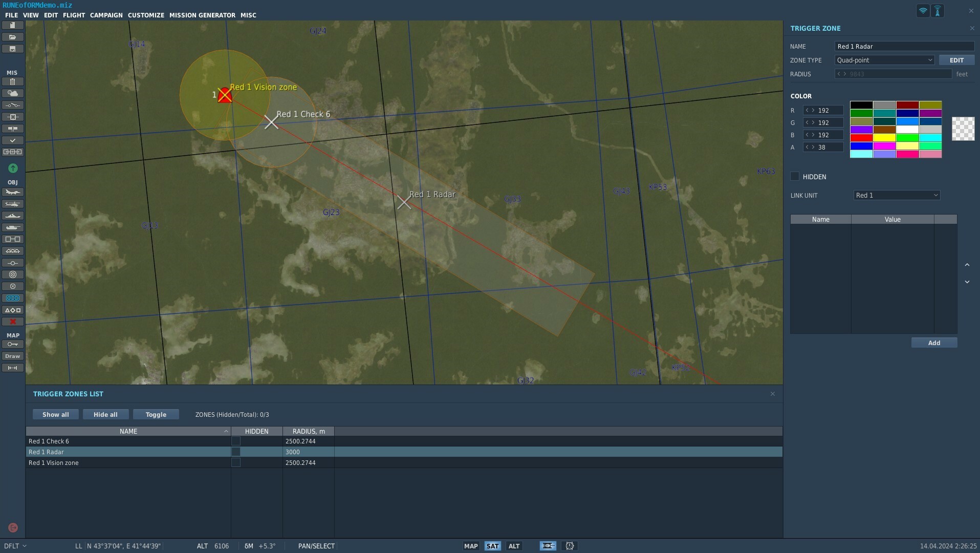Image resolution: width=980 pixels, height=553 pixels.
Task: Select the ship group placement tool
Action: (13, 216)
